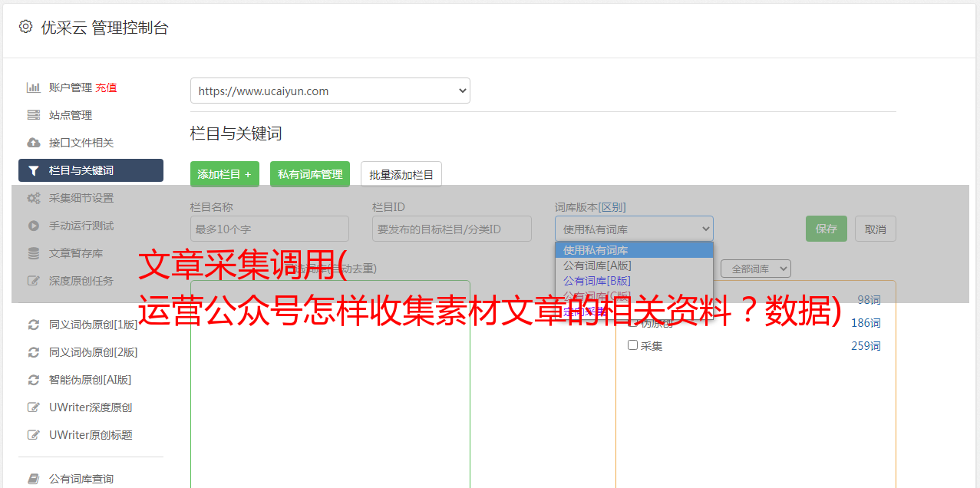Click the refresh icon beside 同义词伪原创[2版]
This screenshot has width=980, height=488.
[33, 352]
